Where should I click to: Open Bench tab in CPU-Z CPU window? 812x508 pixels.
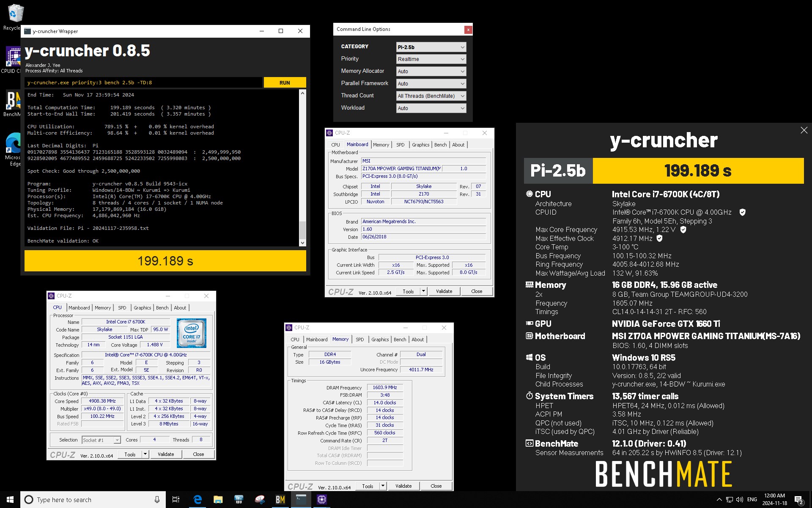coord(162,308)
